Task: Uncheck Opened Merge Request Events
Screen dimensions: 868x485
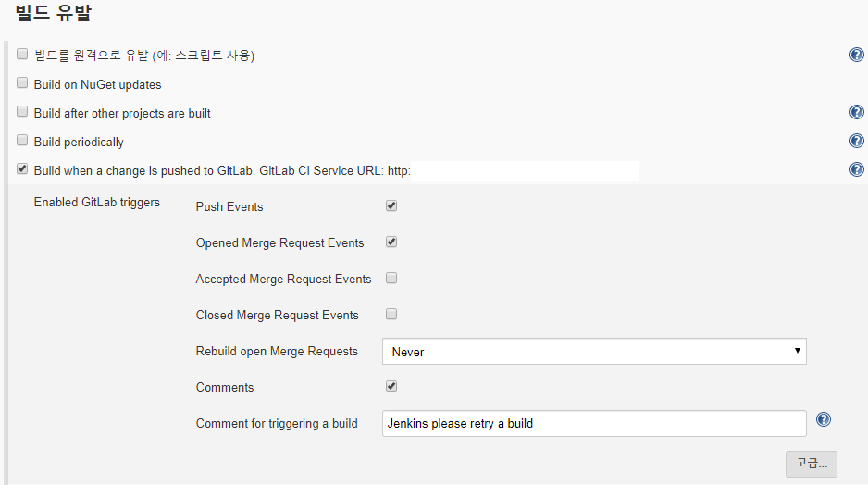Action: pos(391,242)
